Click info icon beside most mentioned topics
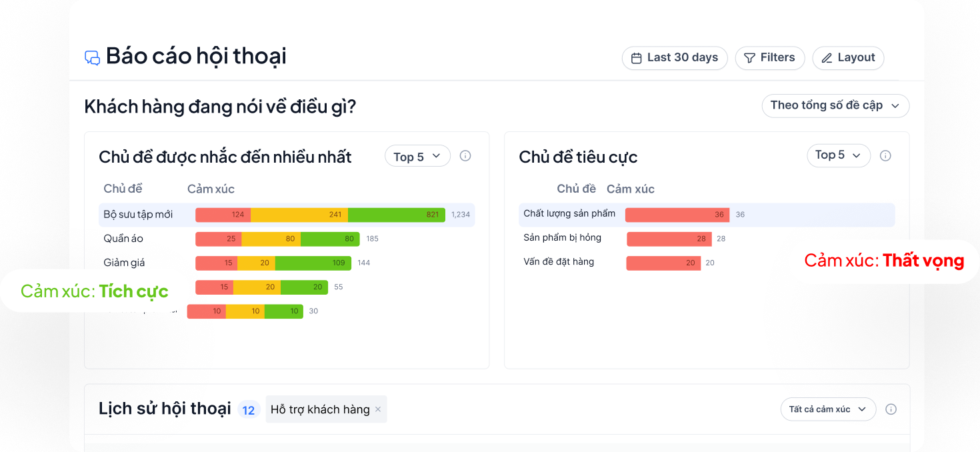Image resolution: width=980 pixels, height=452 pixels. pos(465,156)
